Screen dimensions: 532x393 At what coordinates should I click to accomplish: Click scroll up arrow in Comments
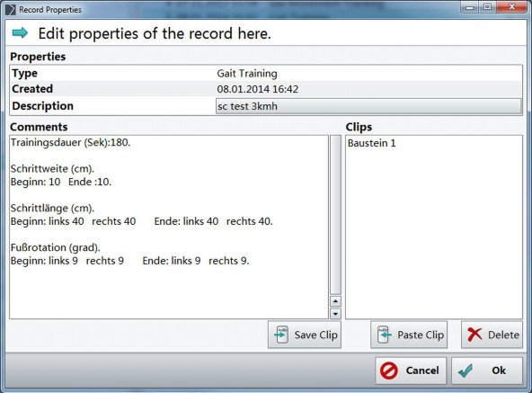pyautogui.click(x=335, y=301)
